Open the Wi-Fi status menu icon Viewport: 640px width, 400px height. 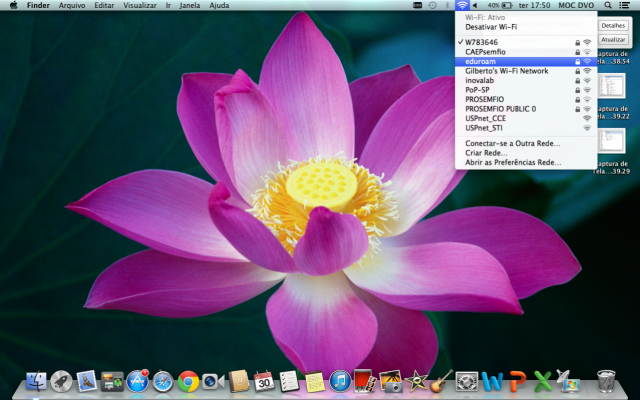coord(462,5)
